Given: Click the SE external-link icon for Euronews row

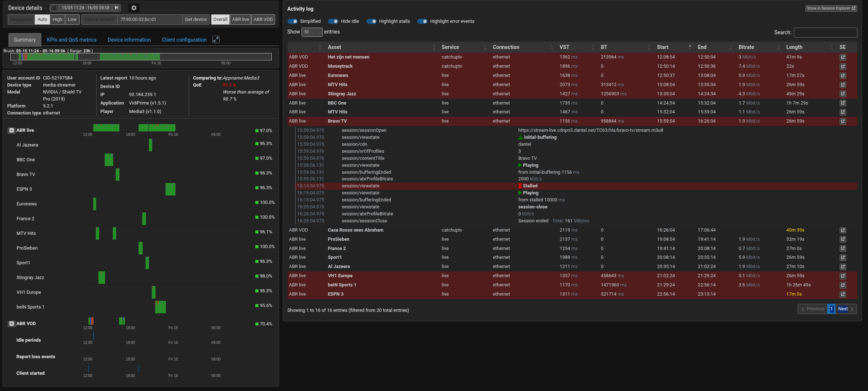Looking at the screenshot, I should pyautogui.click(x=843, y=75).
